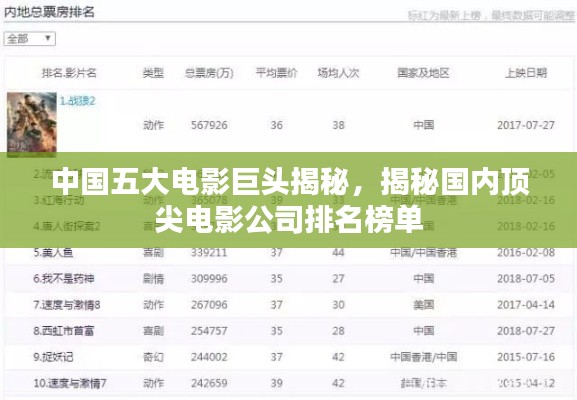Open the 1.战狼2 movie link
The image size is (577, 400).
(78, 101)
